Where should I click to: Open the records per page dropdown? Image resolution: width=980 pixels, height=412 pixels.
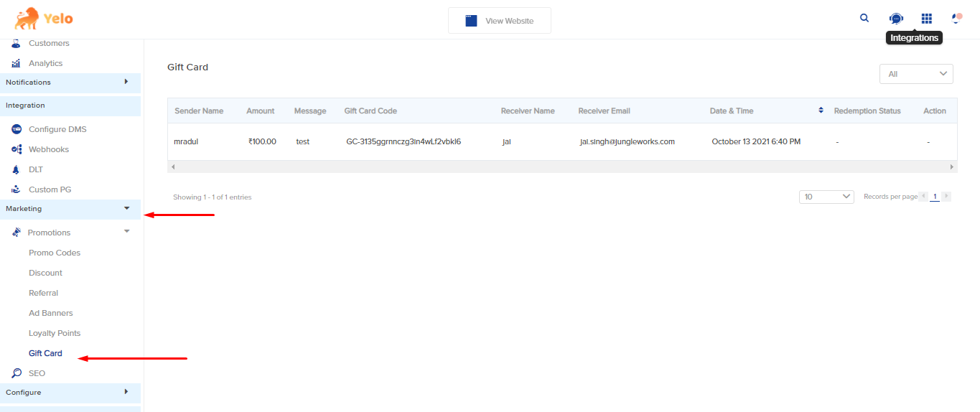(x=826, y=197)
